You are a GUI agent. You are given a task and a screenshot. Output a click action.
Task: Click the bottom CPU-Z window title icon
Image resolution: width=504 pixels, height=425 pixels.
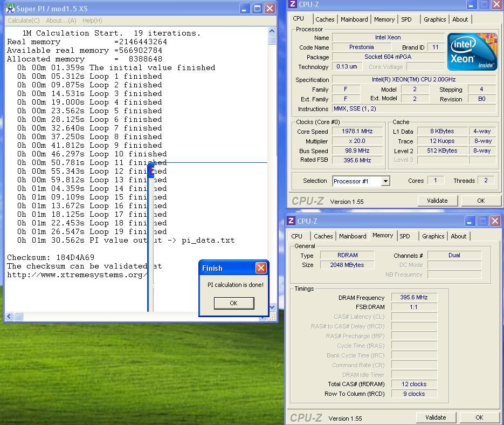click(291, 221)
